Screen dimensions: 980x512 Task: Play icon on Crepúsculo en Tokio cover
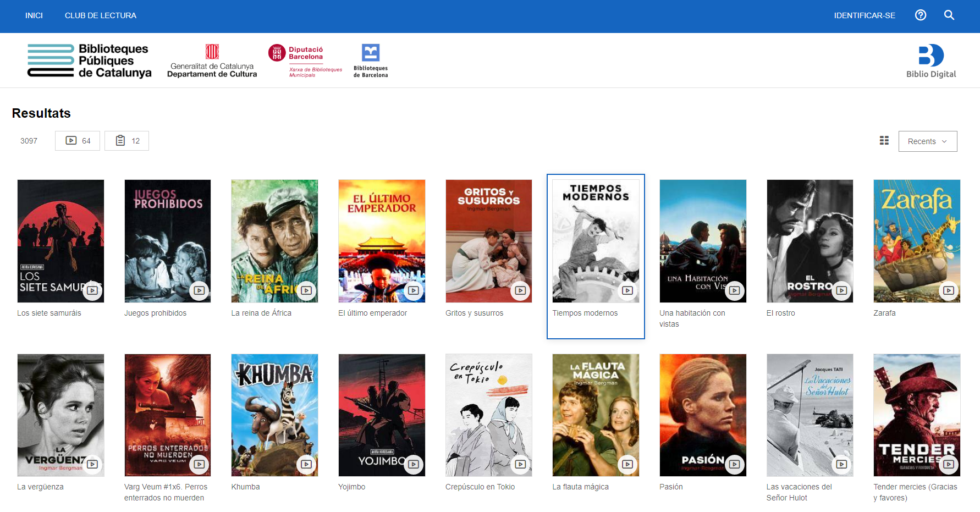(521, 464)
